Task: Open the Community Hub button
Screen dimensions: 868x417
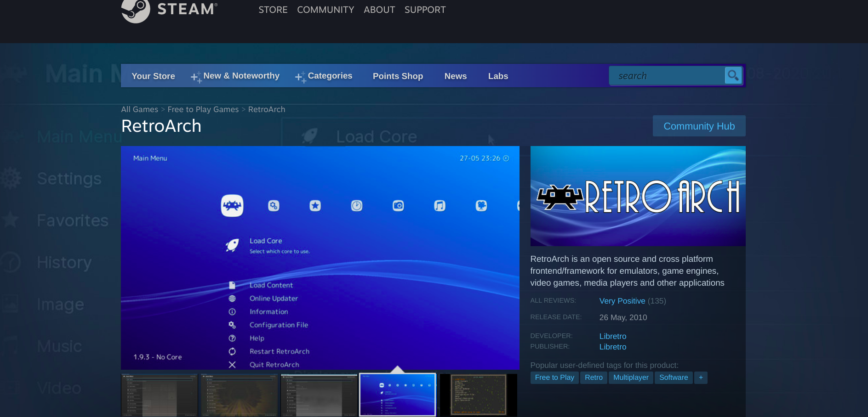Action: point(699,126)
